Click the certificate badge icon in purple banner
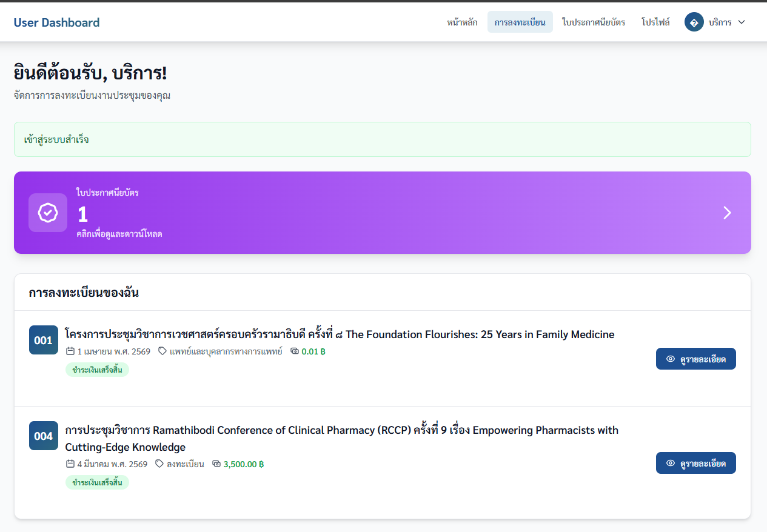The height and width of the screenshot is (532, 767). click(48, 213)
